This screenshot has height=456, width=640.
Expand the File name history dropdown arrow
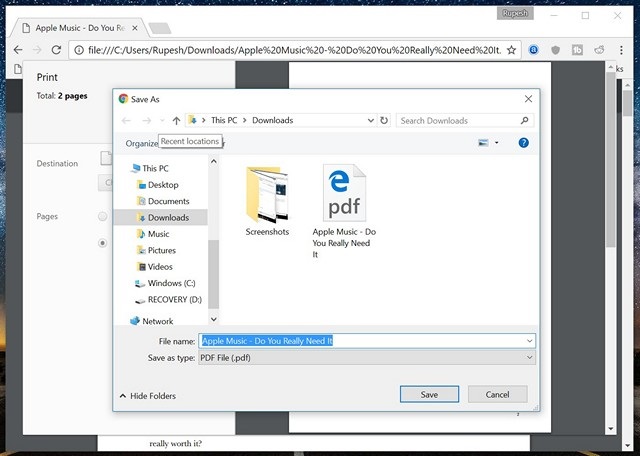click(529, 341)
